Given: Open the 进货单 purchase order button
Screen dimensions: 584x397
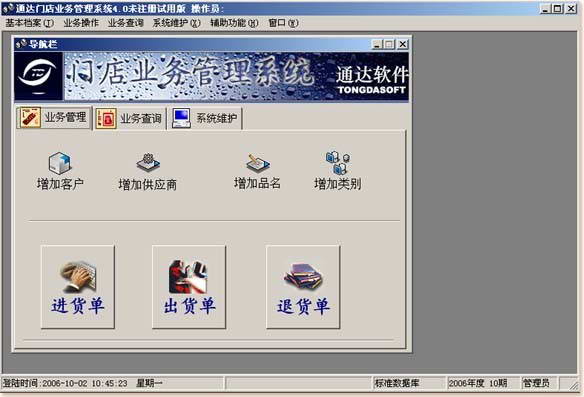Looking at the screenshot, I should pyautogui.click(x=77, y=287).
